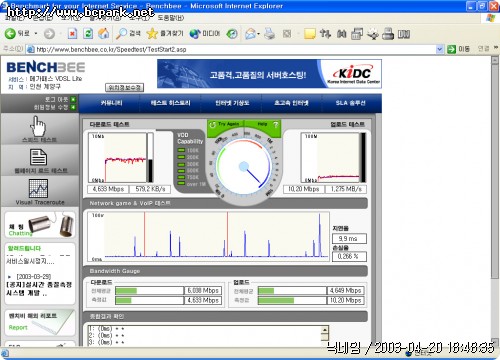Open the Speed Test pointing hand icon
The width and height of the screenshot is (500, 360).
click(x=38, y=126)
